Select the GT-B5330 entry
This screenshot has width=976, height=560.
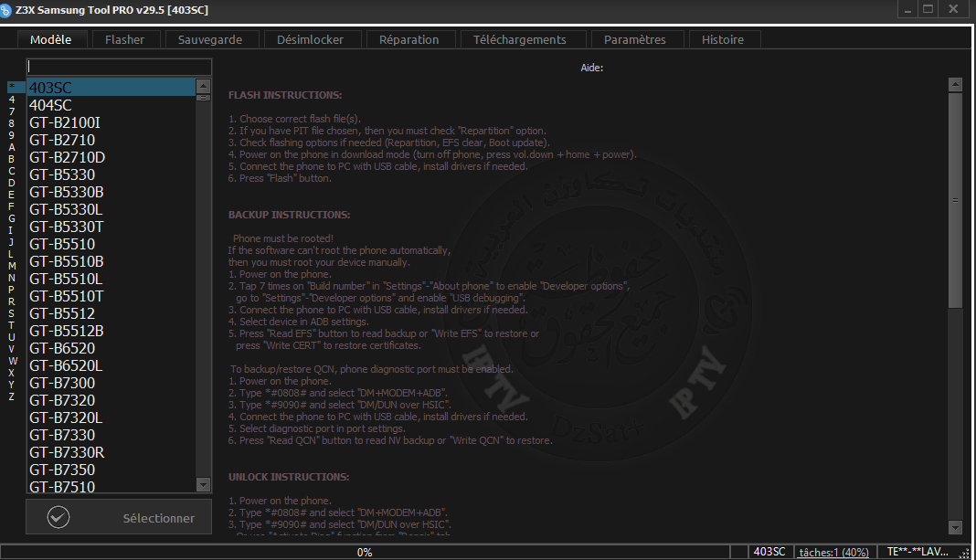coord(111,174)
